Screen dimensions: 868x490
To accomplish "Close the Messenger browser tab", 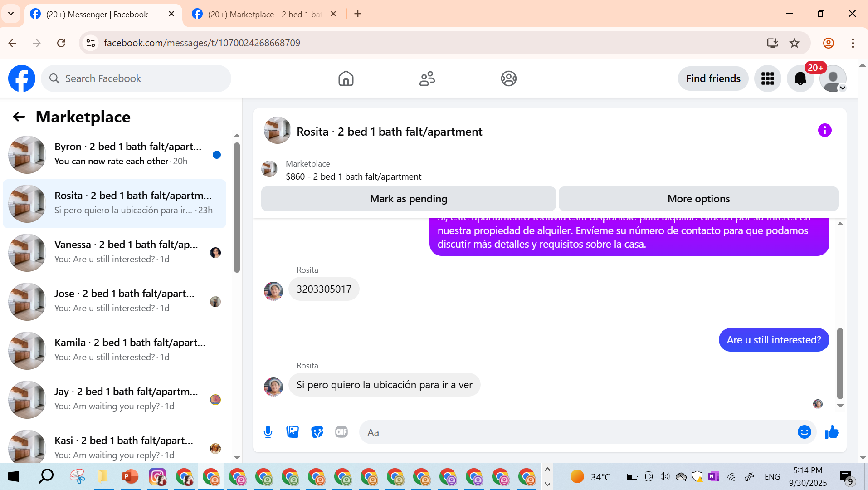I will tap(171, 14).
